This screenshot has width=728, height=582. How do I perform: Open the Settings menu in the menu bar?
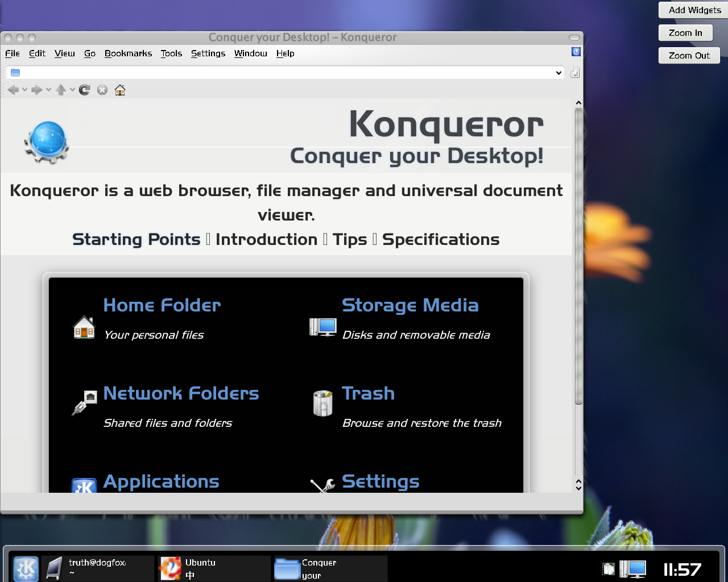208,53
